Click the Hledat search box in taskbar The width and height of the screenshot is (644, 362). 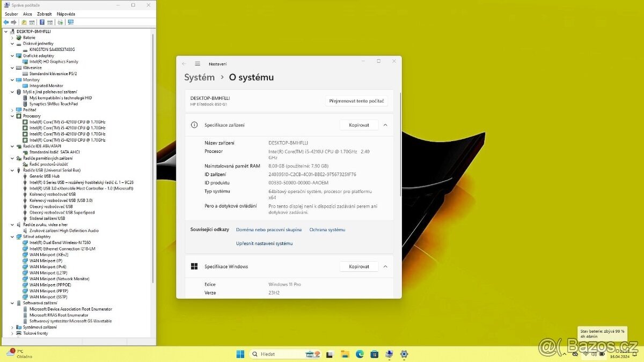tap(279, 354)
